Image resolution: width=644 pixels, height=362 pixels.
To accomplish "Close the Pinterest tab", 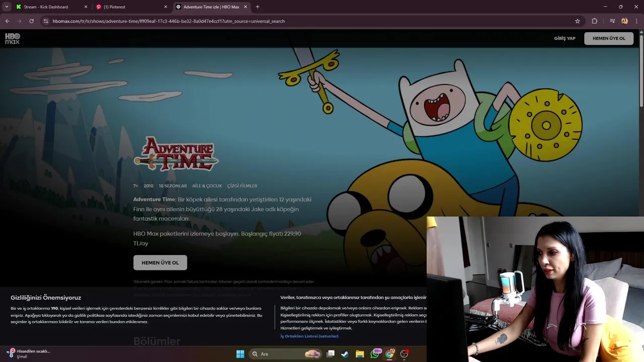I will (x=166, y=7).
